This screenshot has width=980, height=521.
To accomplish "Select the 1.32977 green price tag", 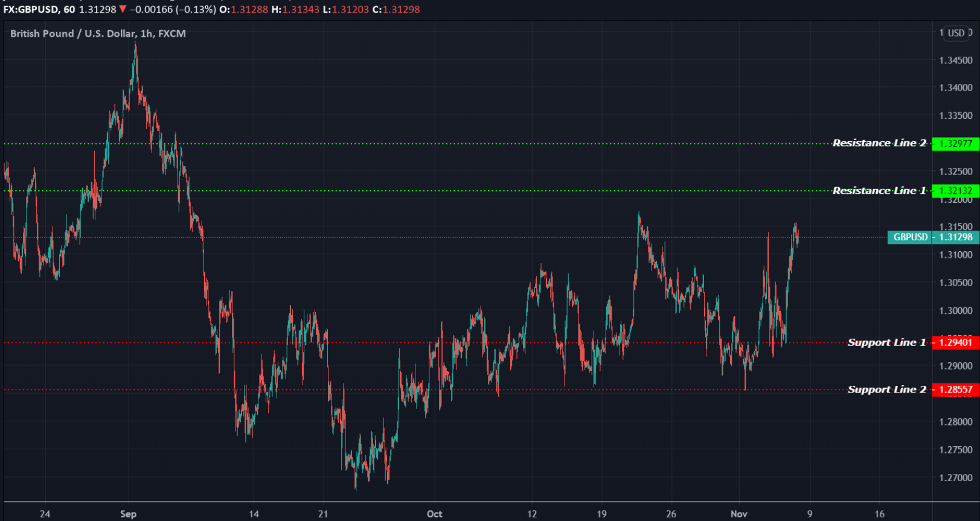I will coord(955,144).
